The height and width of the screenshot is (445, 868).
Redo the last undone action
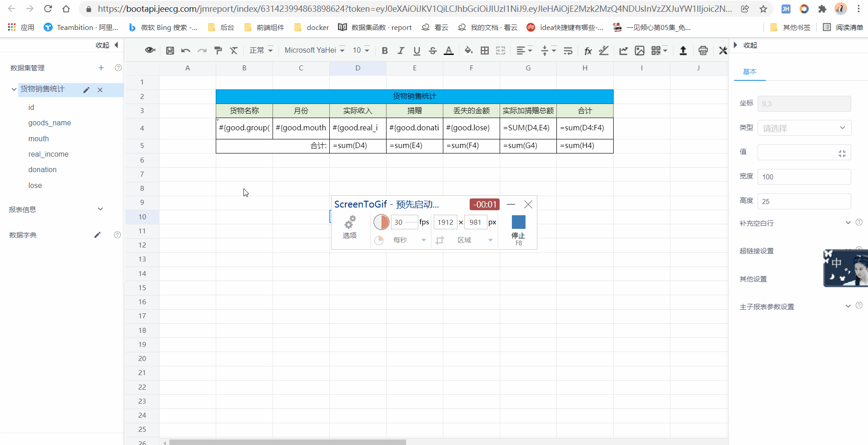click(x=202, y=50)
